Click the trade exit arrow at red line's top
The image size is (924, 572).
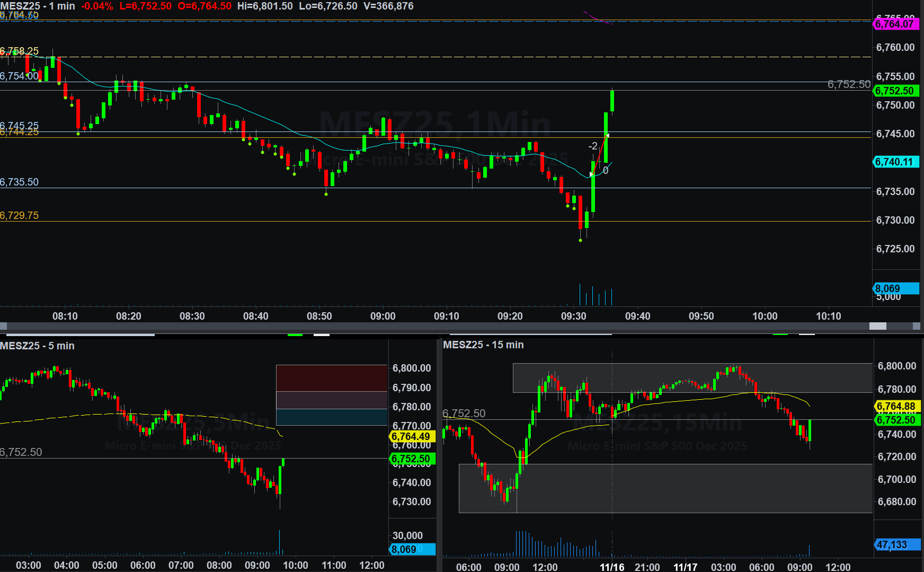point(607,136)
